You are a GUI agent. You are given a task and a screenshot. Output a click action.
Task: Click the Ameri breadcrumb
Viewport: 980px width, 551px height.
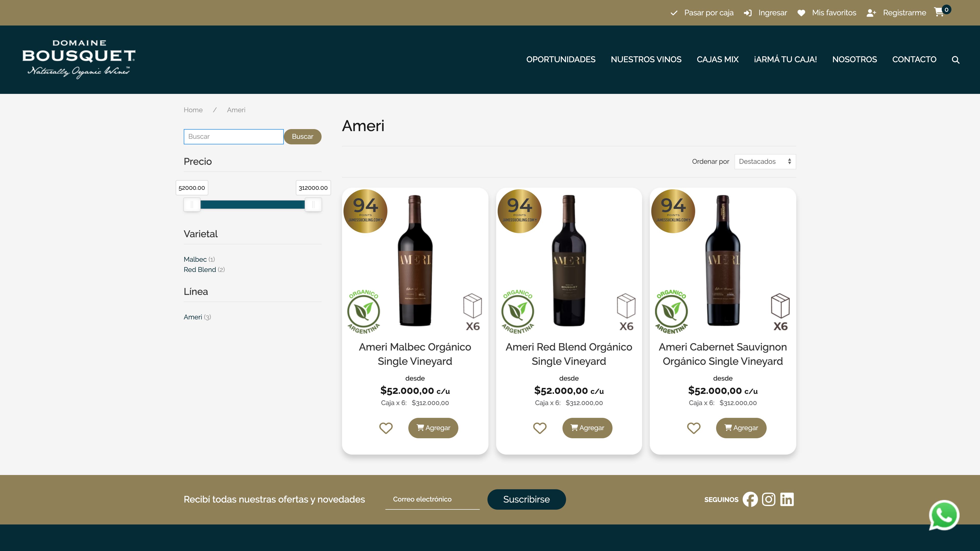[x=236, y=110]
